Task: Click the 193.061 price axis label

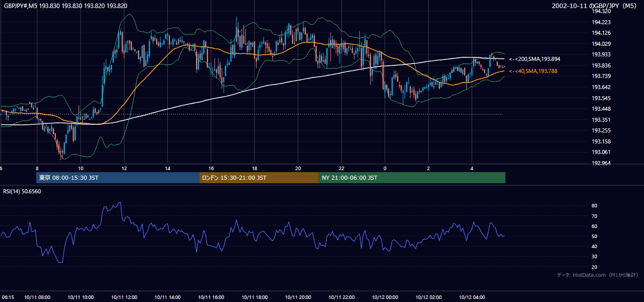Action: tap(601, 152)
